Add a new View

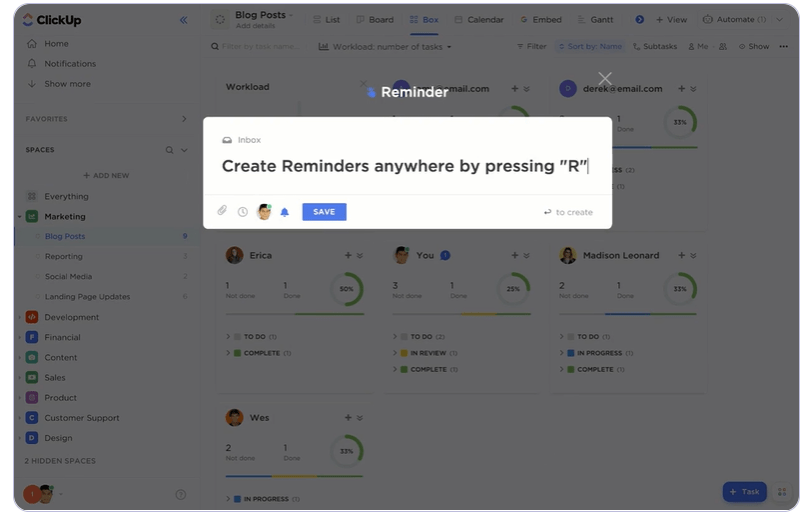click(672, 20)
